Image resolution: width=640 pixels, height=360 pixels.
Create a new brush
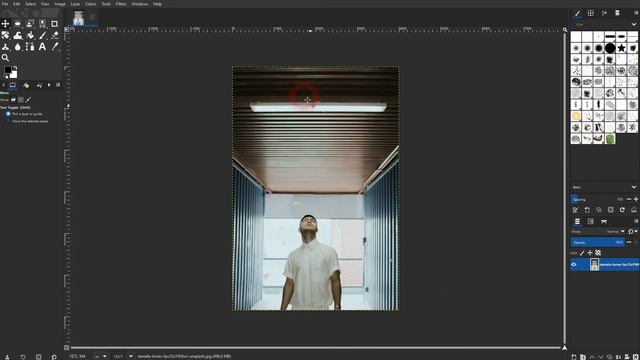tap(587, 210)
